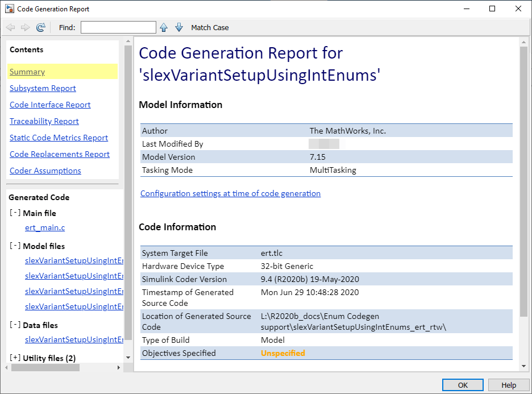Click the Code Generation Report window icon
Viewport: 532px width, 394px height.
[10, 9]
